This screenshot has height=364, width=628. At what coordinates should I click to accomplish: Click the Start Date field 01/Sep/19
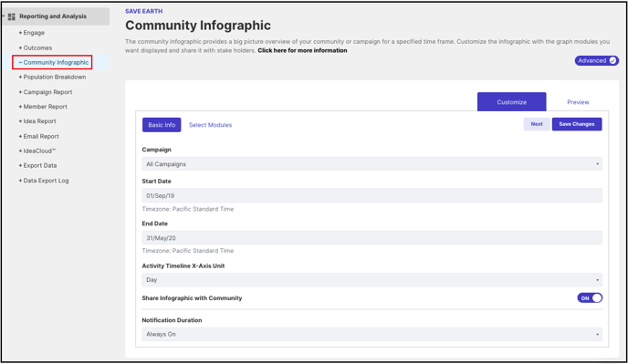tap(372, 195)
